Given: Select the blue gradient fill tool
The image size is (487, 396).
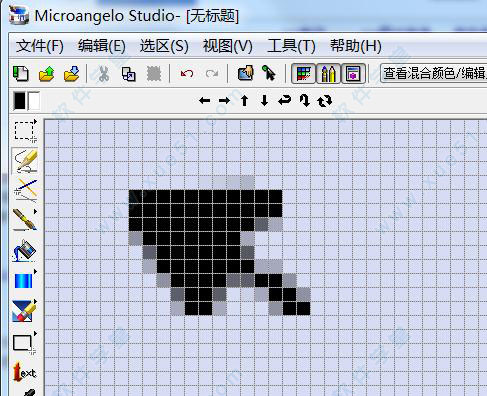Looking at the screenshot, I should pyautogui.click(x=24, y=280).
